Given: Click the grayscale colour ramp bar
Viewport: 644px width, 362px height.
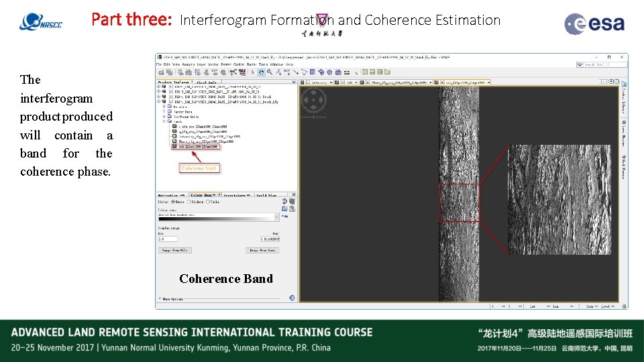Looking at the screenshot, I should (216, 219).
